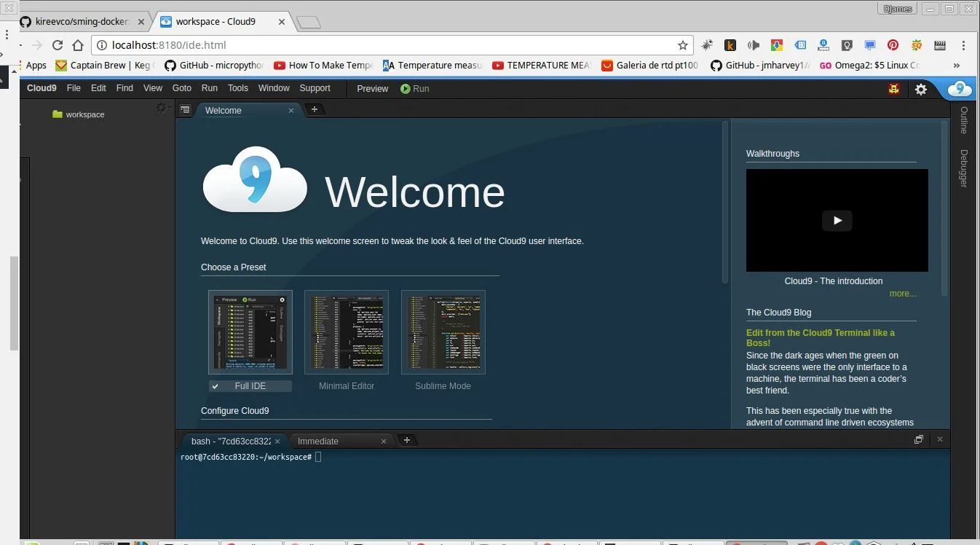The width and height of the screenshot is (980, 545).
Task: Click the blue tag extension icon
Action: (x=800, y=45)
